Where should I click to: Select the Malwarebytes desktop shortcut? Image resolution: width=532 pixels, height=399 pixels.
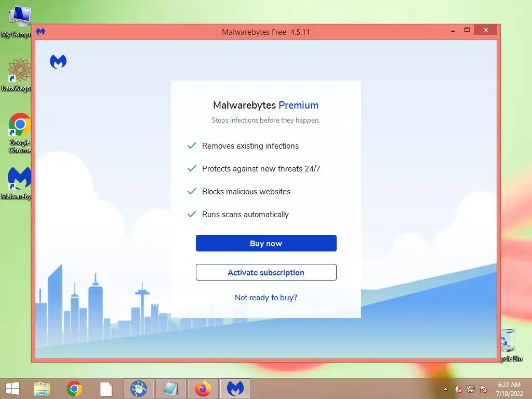click(x=16, y=183)
